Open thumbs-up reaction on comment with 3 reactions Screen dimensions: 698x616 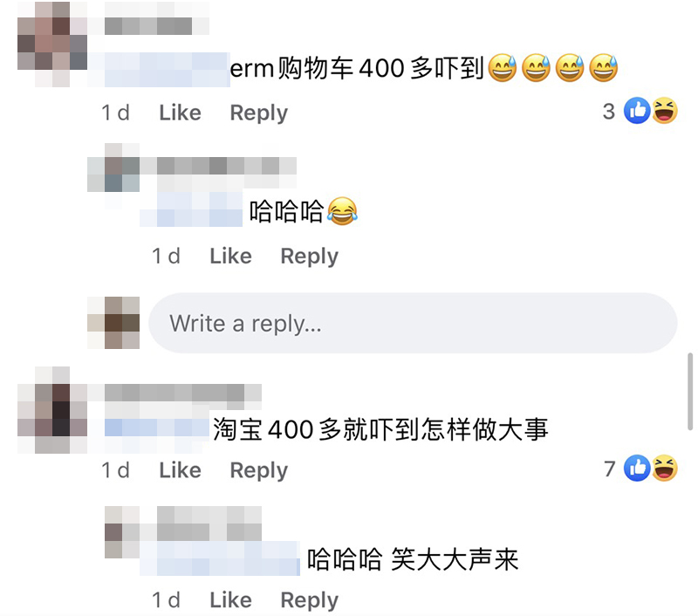637,111
